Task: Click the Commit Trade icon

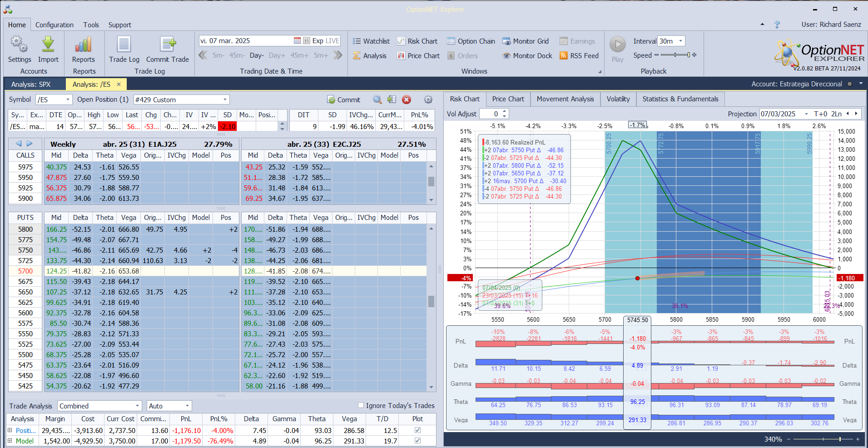Action: point(168,45)
